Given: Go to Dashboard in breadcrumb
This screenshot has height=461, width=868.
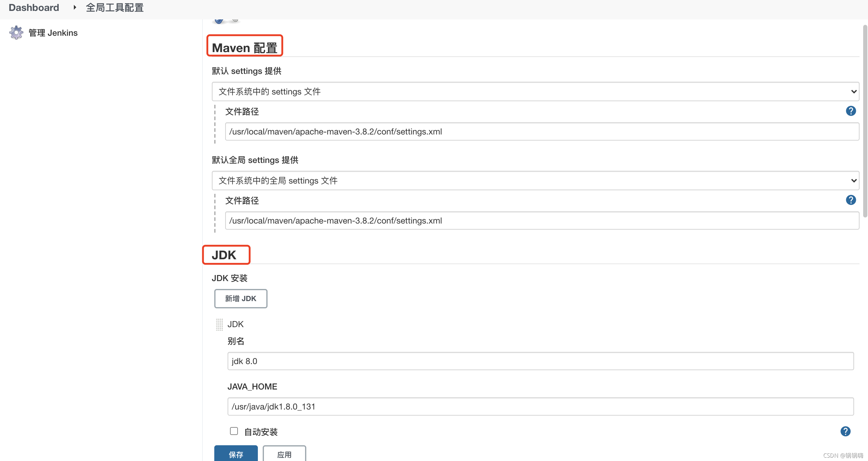Looking at the screenshot, I should pos(34,7).
